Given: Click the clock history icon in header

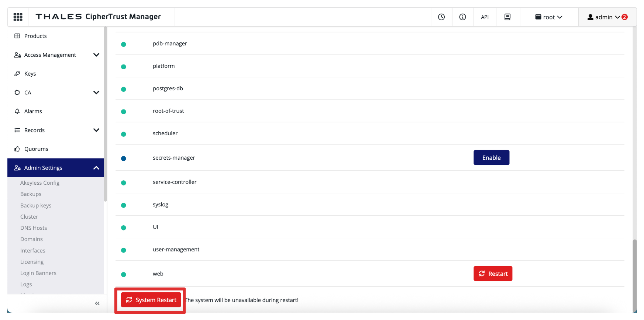Looking at the screenshot, I should [441, 17].
